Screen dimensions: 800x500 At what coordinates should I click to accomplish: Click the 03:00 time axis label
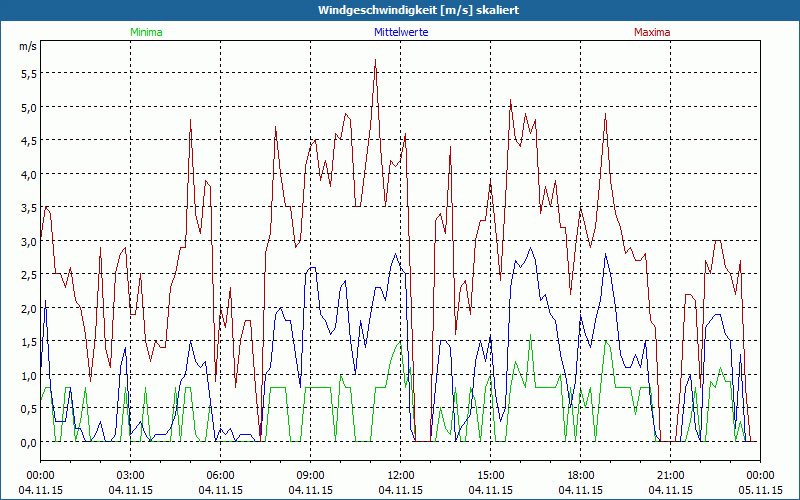131,476
